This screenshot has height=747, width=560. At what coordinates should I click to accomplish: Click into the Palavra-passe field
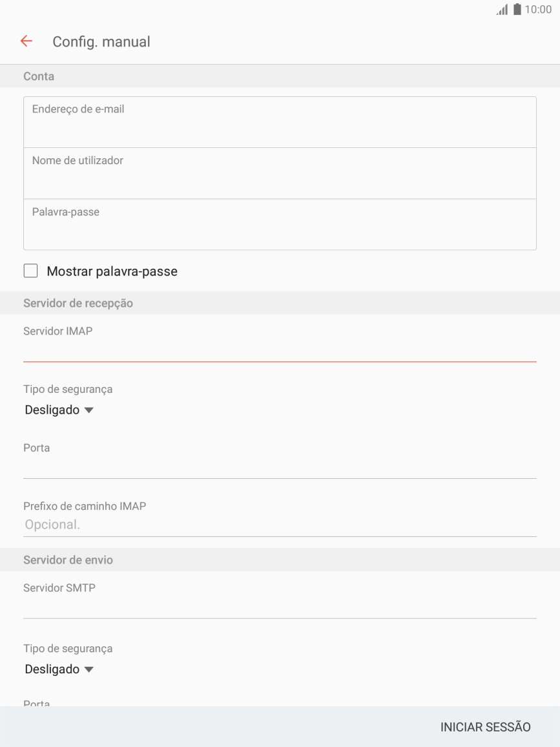click(x=280, y=225)
